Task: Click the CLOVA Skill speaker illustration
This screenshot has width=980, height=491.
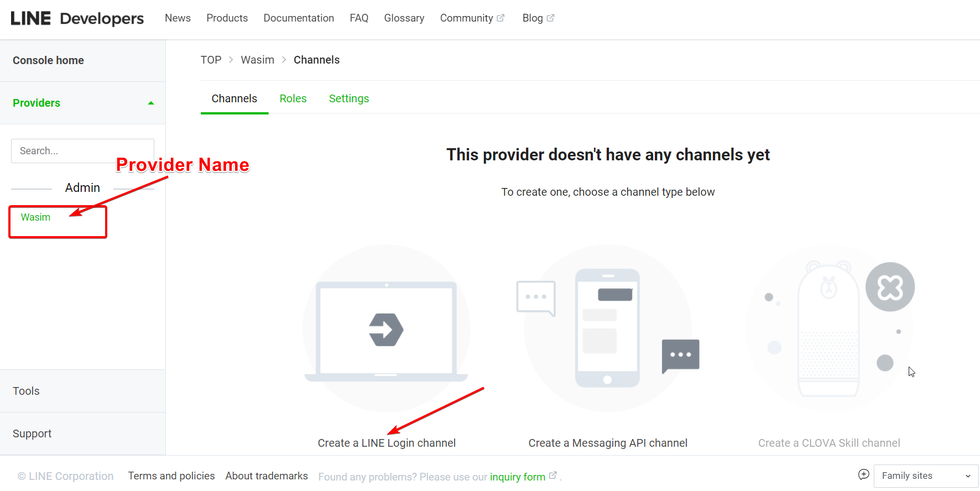Action: point(830,328)
